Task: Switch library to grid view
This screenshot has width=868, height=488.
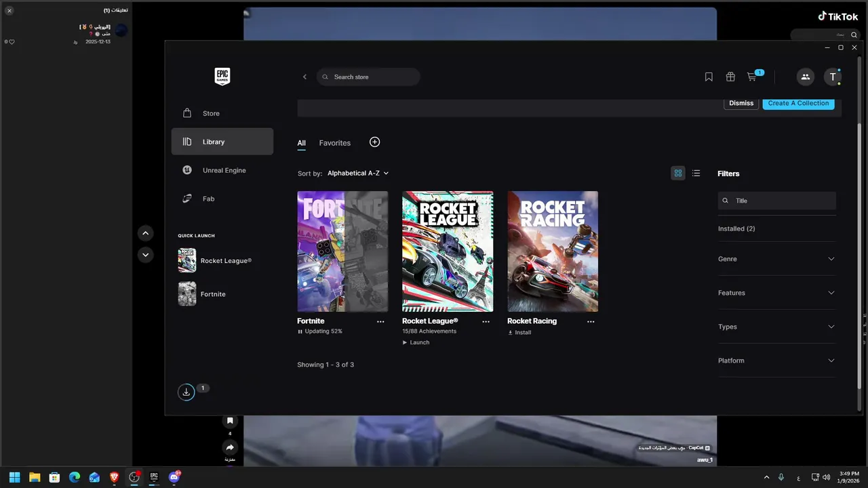Action: pos(677,174)
